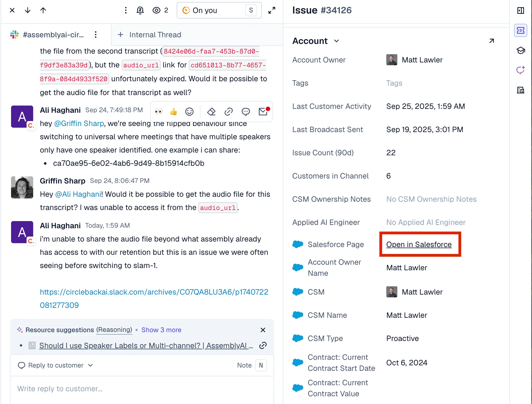This screenshot has width=532, height=404.
Task: Add a thumbs up reaction
Action: [174, 112]
